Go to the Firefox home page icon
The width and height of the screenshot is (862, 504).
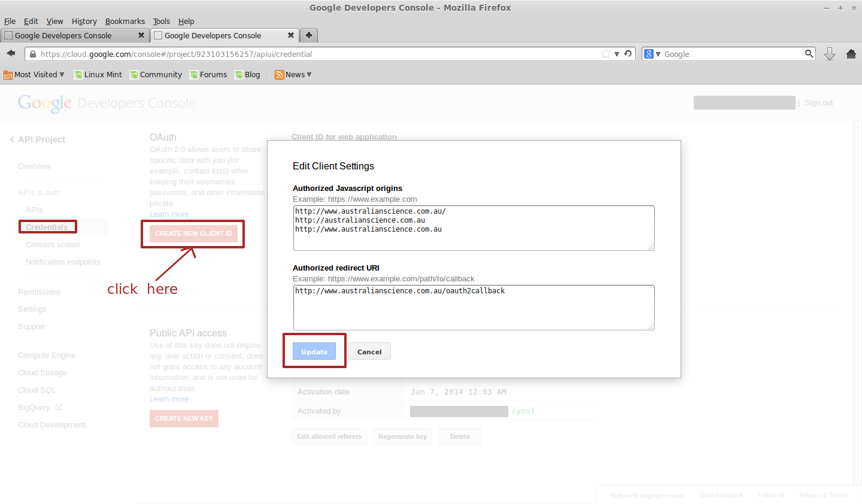click(851, 54)
